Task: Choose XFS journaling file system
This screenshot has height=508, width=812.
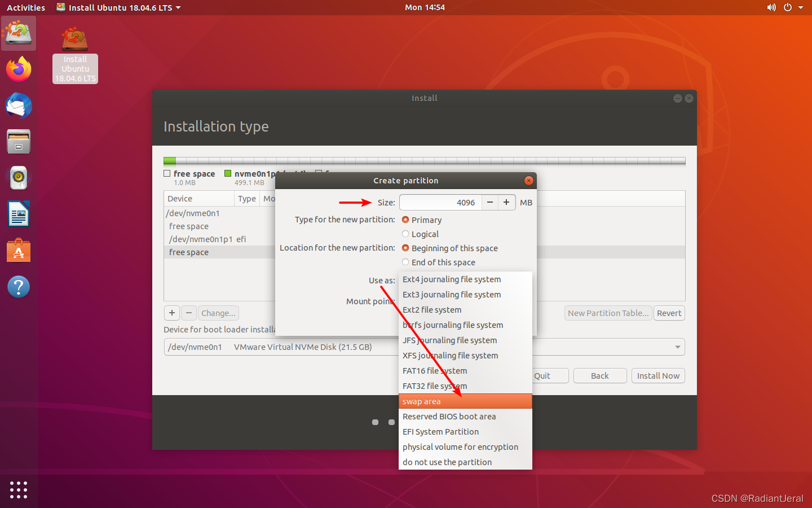Action: coord(465,356)
